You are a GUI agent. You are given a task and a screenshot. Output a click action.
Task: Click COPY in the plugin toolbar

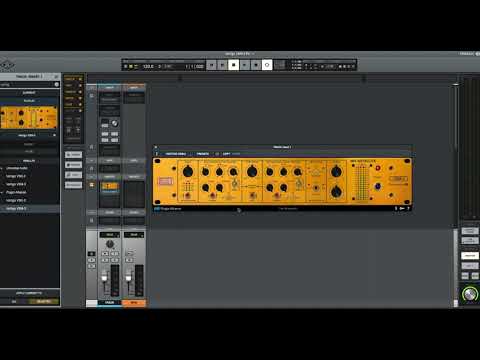226,154
